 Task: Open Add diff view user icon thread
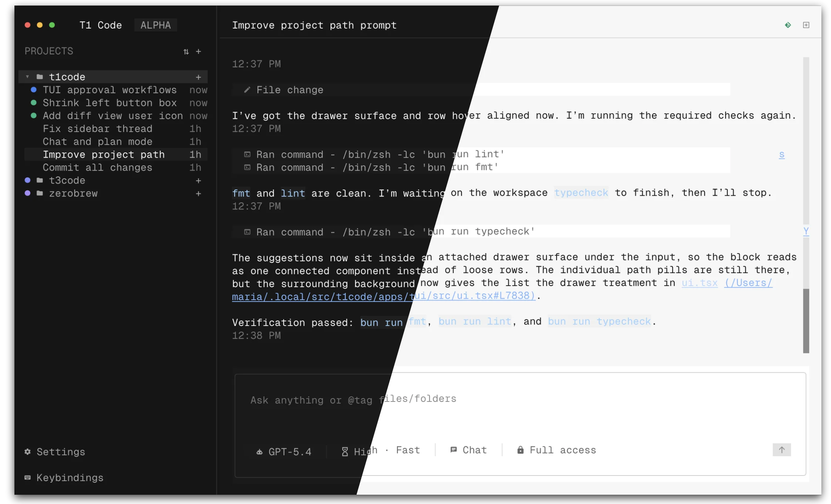pyautogui.click(x=116, y=116)
